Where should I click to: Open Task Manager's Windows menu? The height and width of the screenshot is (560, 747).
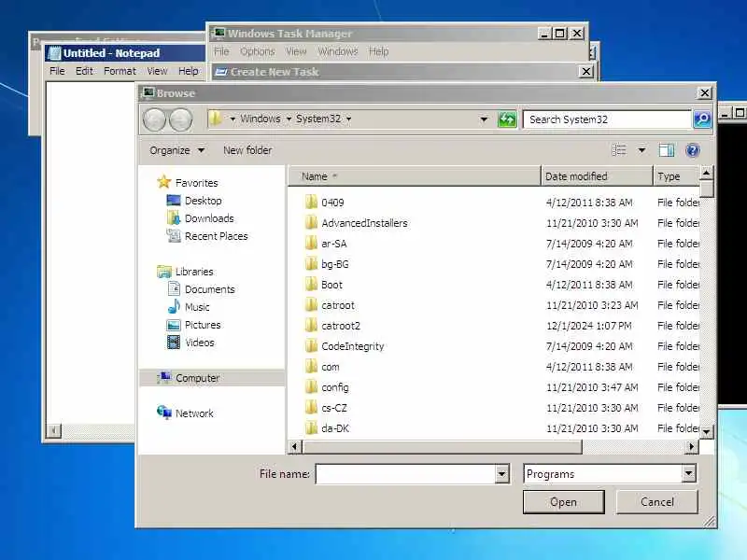tap(338, 51)
